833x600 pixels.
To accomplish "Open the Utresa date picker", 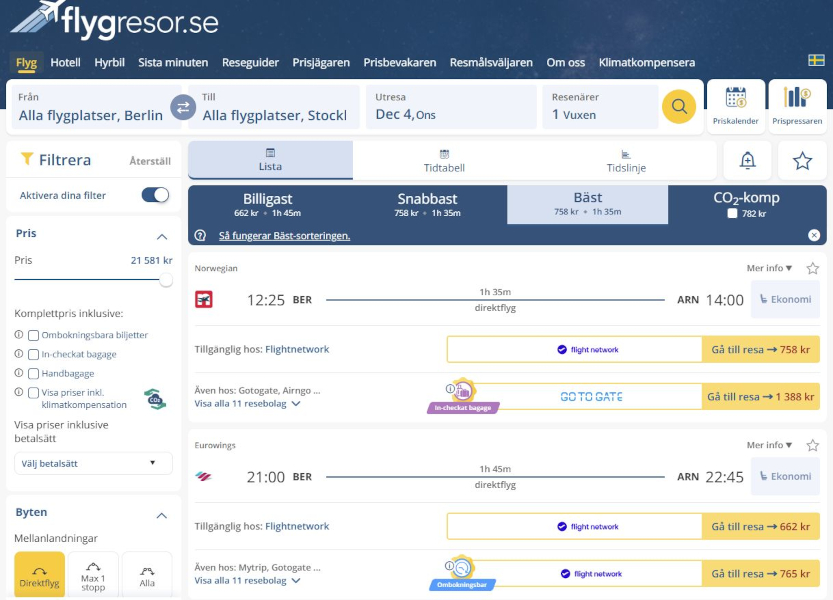I will [x=451, y=107].
